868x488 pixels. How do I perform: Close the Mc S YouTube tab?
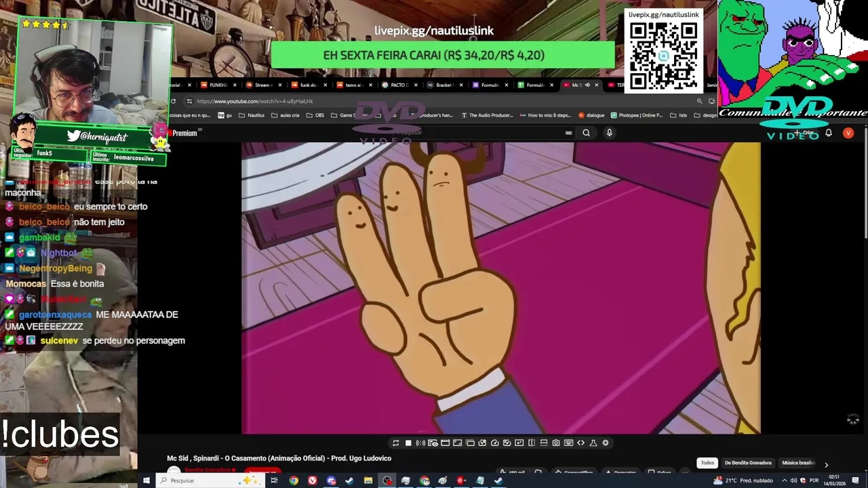[597, 85]
